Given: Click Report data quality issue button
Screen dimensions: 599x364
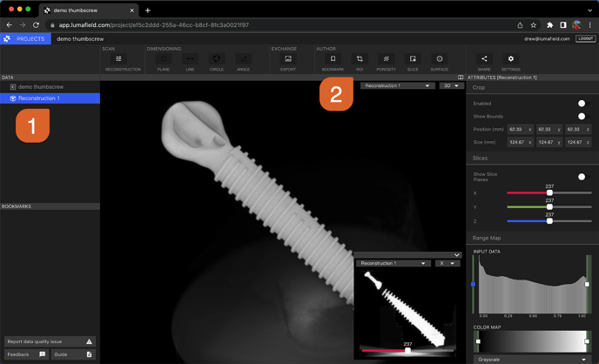Looking at the screenshot, I should pos(49,342).
